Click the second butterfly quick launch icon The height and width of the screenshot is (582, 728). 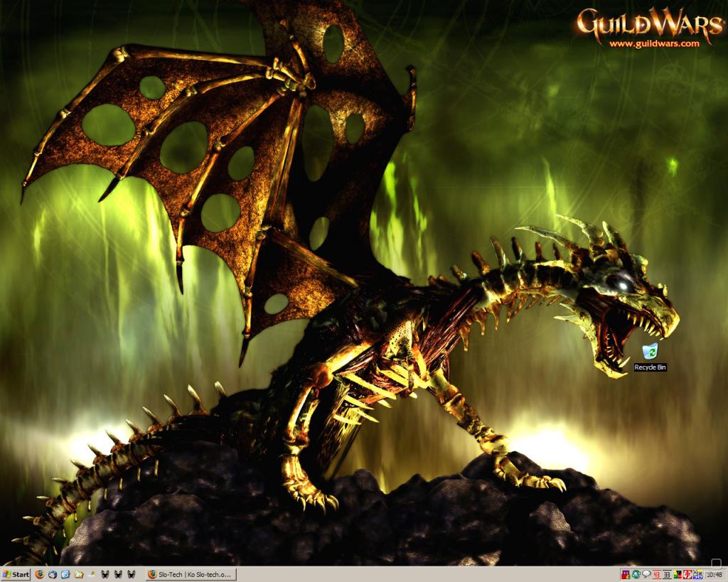coord(118,574)
